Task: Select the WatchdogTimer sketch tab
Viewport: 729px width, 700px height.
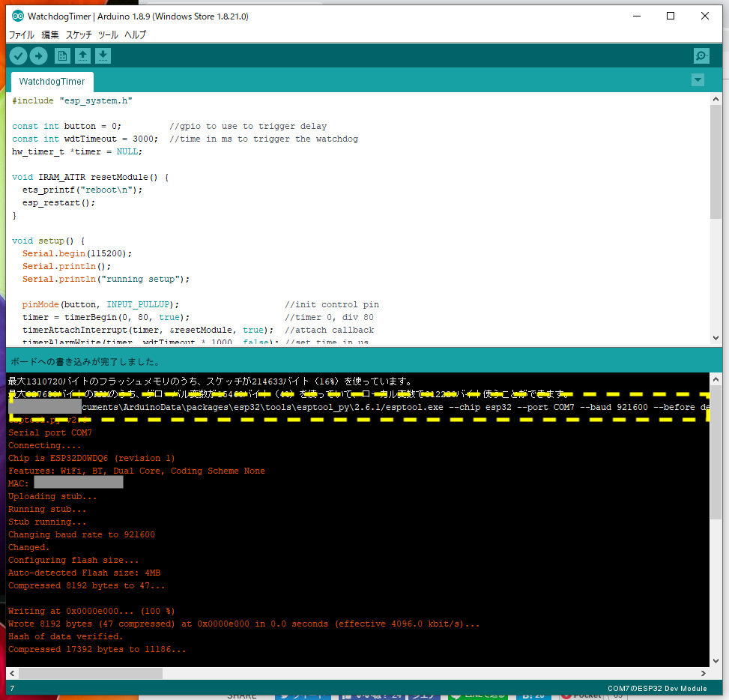Action: point(52,82)
